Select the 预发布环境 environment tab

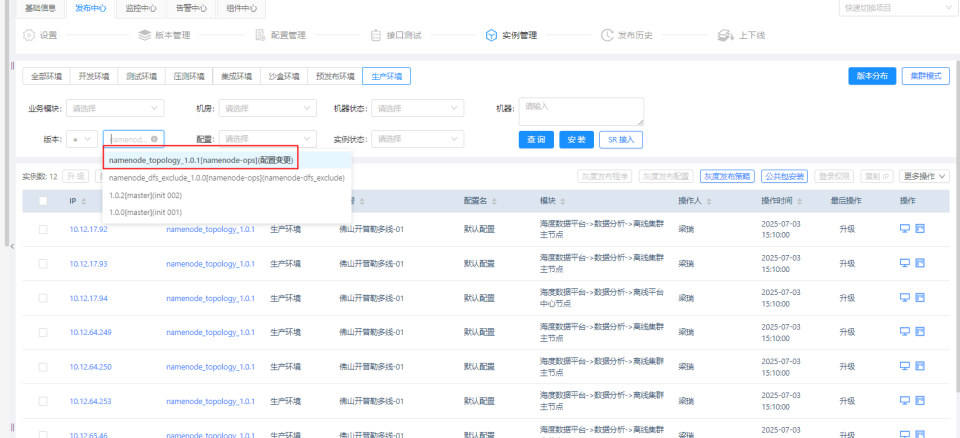click(334, 76)
